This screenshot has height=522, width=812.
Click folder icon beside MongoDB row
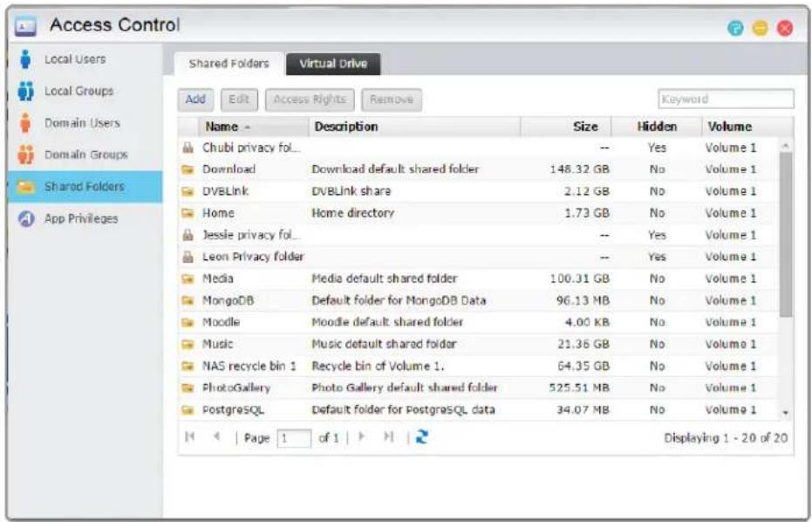[188, 300]
